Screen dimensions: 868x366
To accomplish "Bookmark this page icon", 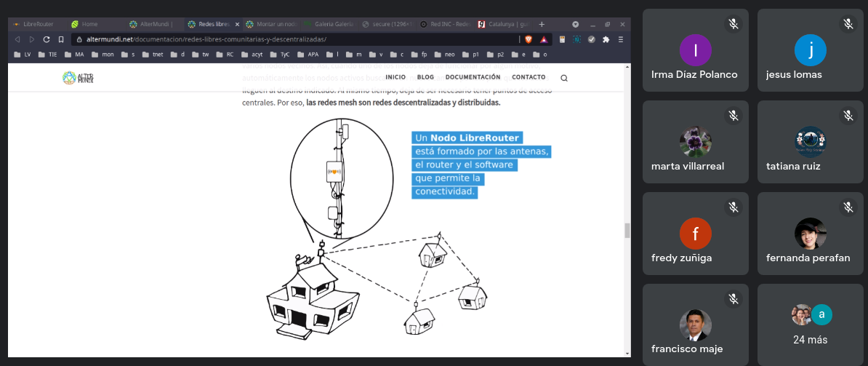I will point(61,39).
